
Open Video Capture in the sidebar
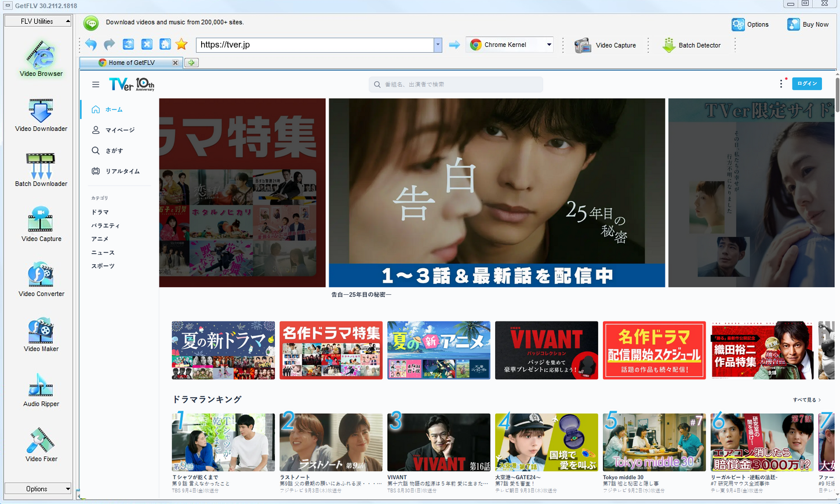tap(41, 225)
